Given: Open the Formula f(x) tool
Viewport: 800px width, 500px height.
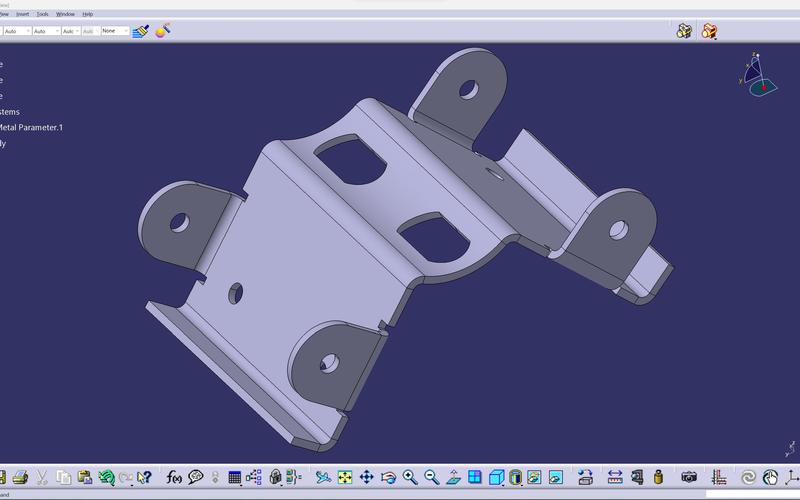Looking at the screenshot, I should coord(174,478).
